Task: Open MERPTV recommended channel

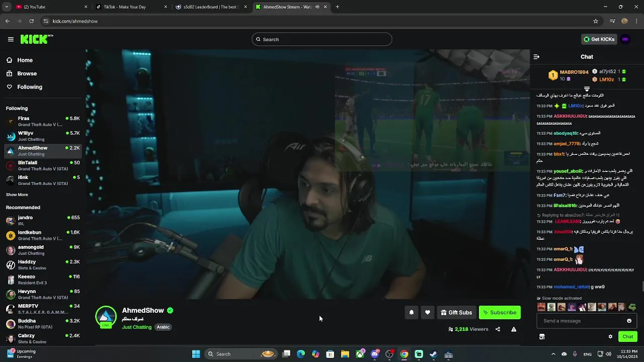Action: 43,309
